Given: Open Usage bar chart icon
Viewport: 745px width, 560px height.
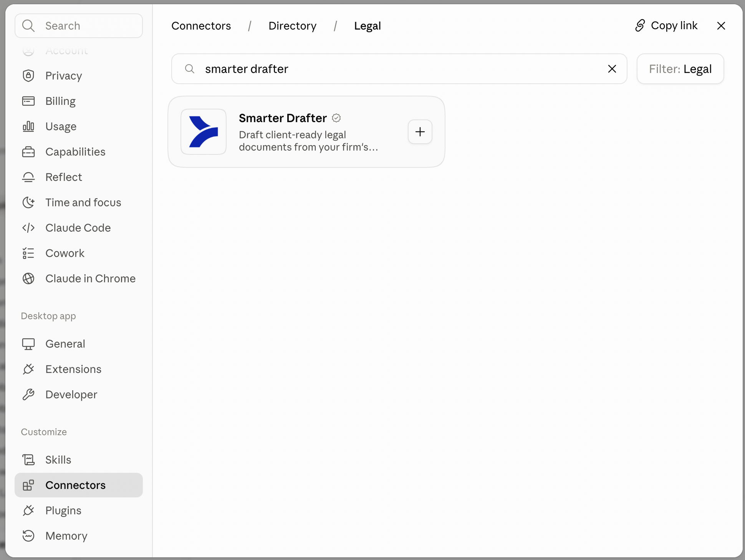Looking at the screenshot, I should coord(28,126).
